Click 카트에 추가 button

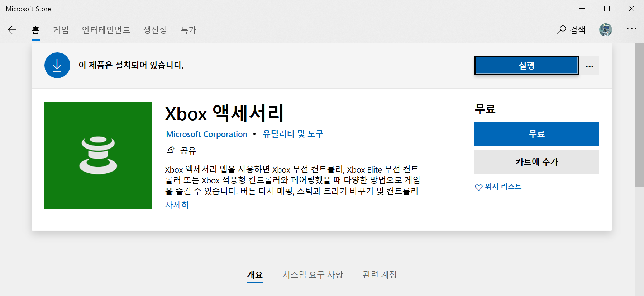(x=537, y=162)
